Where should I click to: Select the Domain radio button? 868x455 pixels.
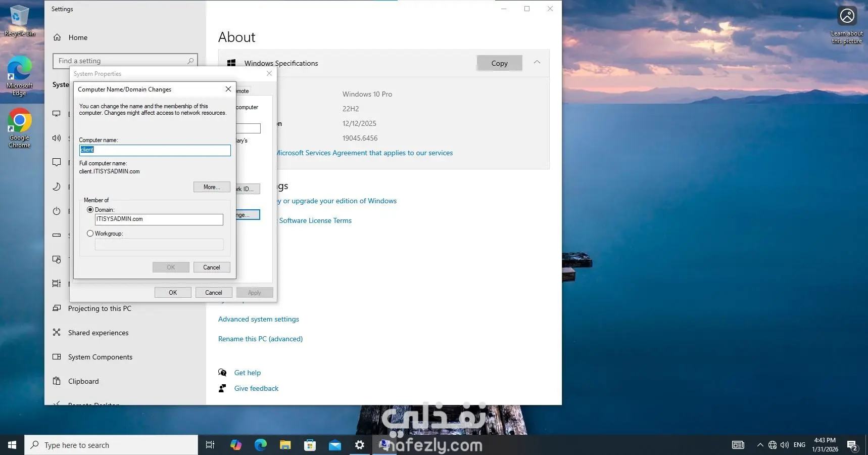(x=90, y=210)
